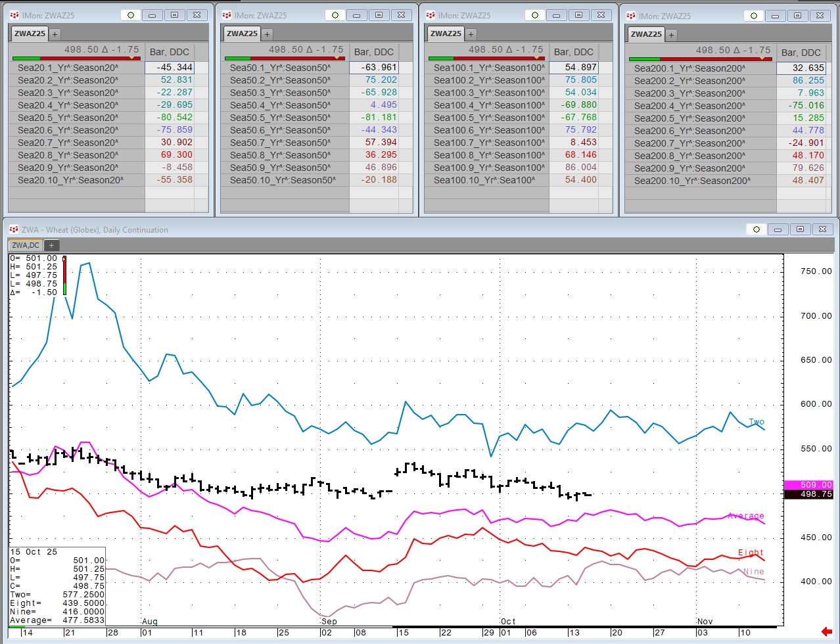Click the 'Bar, DDC' column header in the first monitor
840x644 pixels.
(x=170, y=52)
